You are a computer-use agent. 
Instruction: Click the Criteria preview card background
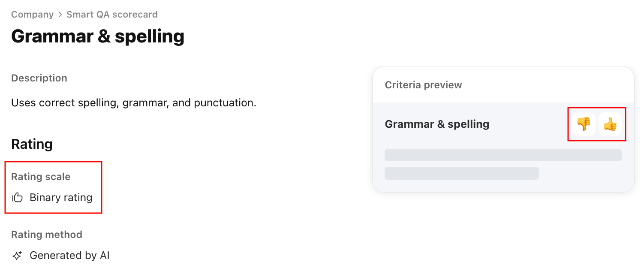tap(503, 129)
